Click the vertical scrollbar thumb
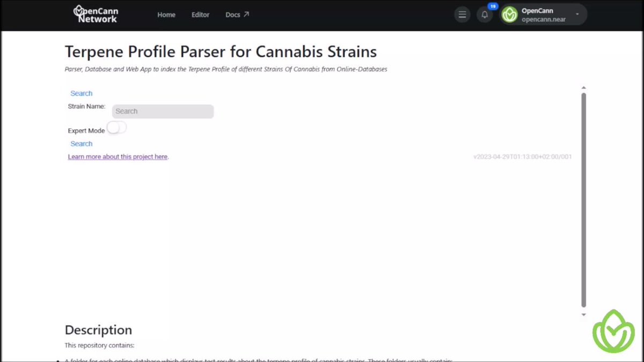Screen dimensions: 644x362 coord(584,200)
